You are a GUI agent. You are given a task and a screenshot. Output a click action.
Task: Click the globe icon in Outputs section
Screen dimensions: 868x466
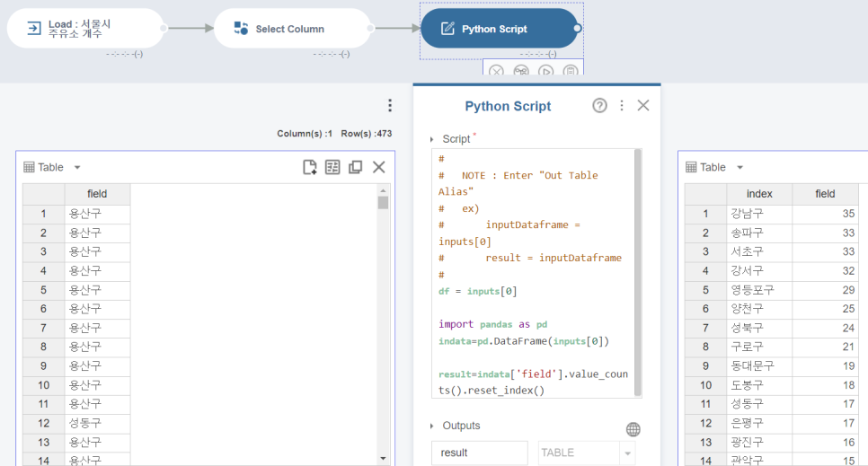633,429
